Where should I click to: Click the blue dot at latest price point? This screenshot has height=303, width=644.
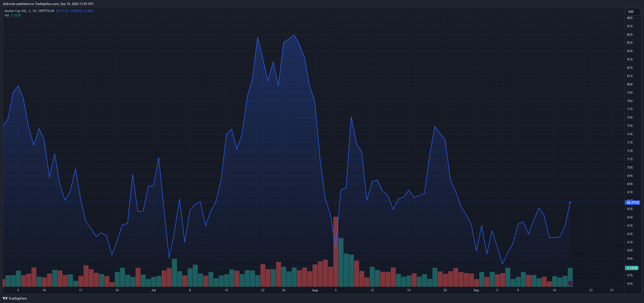coord(570,202)
